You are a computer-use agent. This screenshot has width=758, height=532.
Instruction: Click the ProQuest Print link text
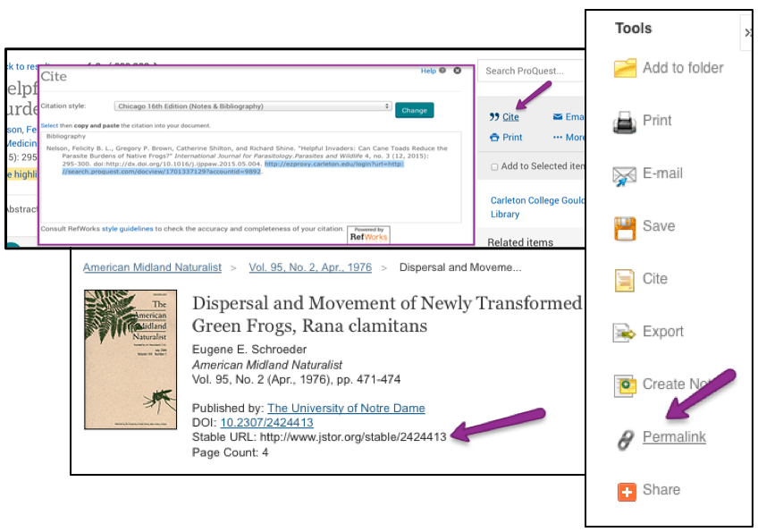(x=512, y=138)
